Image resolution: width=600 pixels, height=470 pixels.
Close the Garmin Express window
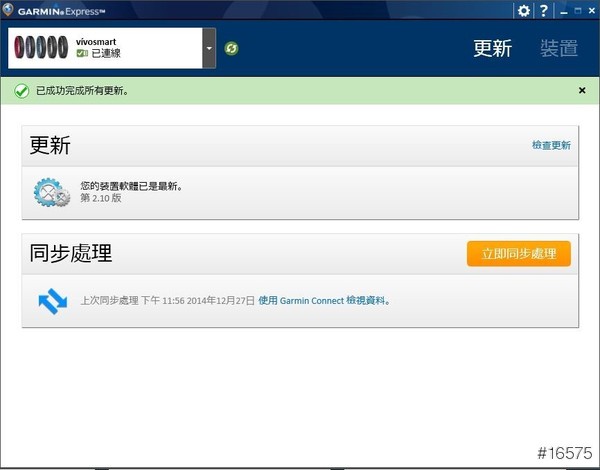(592, 11)
